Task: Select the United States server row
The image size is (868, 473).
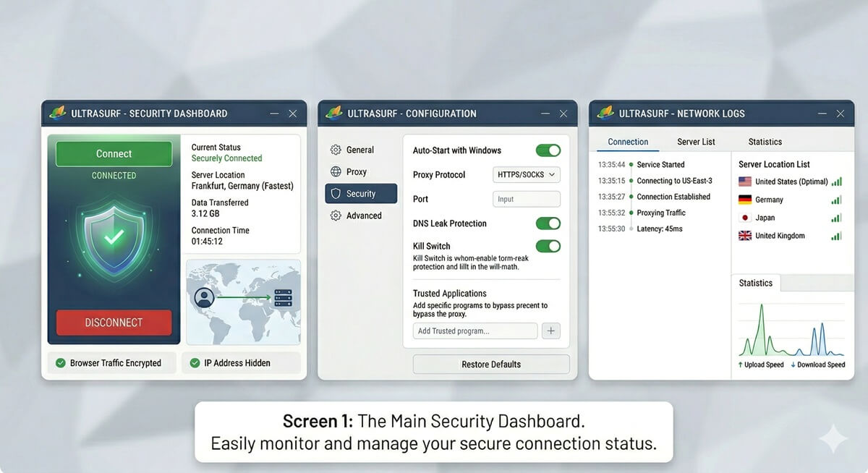Action: click(790, 182)
